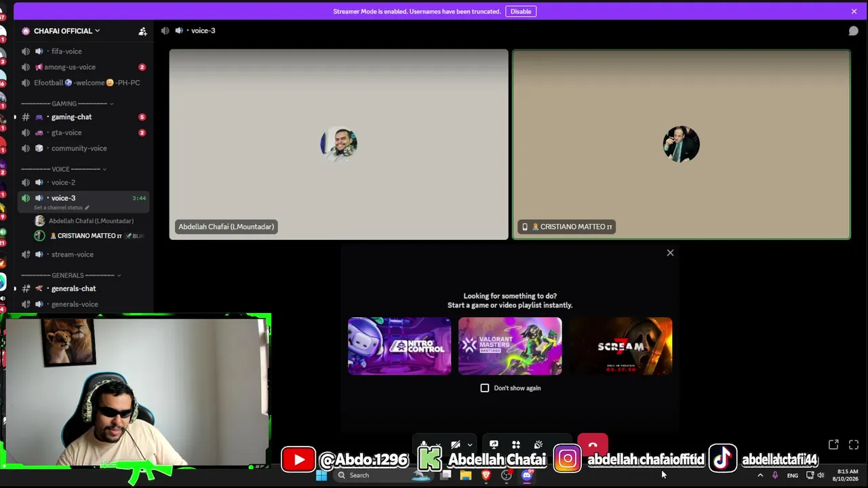This screenshot has height=488, width=868.
Task: Disconnect from the voice call
Action: pyautogui.click(x=593, y=444)
